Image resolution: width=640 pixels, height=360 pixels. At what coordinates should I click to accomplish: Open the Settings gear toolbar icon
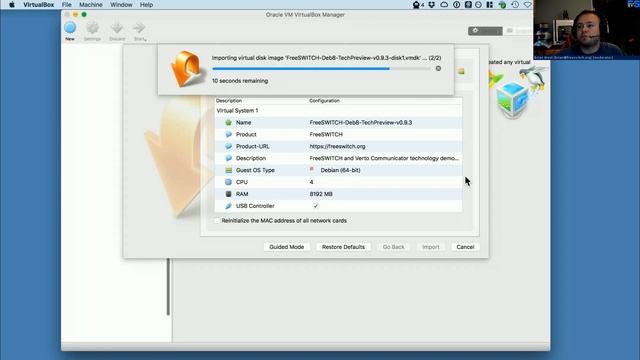click(x=93, y=28)
